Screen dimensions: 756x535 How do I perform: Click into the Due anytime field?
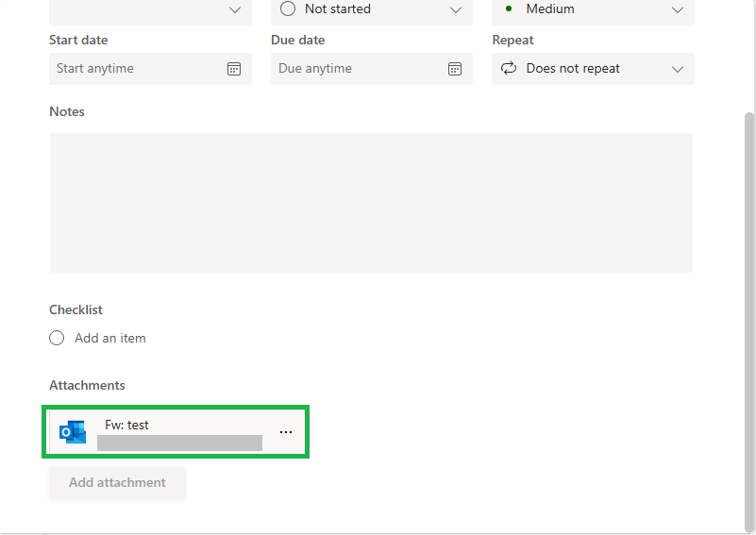(372, 69)
